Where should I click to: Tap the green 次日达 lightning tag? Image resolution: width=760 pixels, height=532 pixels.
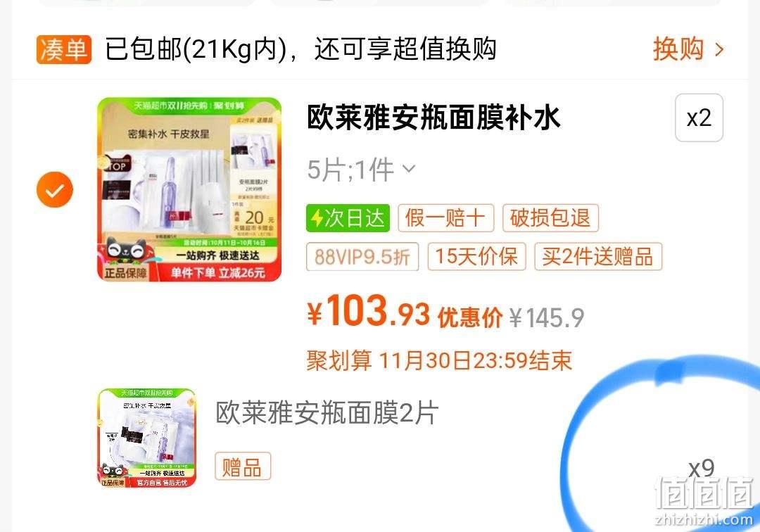pos(348,218)
